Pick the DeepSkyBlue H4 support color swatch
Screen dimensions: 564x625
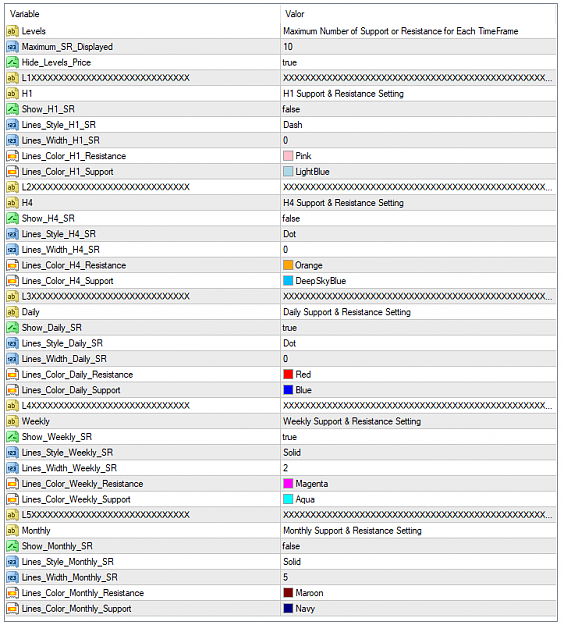click(x=288, y=281)
